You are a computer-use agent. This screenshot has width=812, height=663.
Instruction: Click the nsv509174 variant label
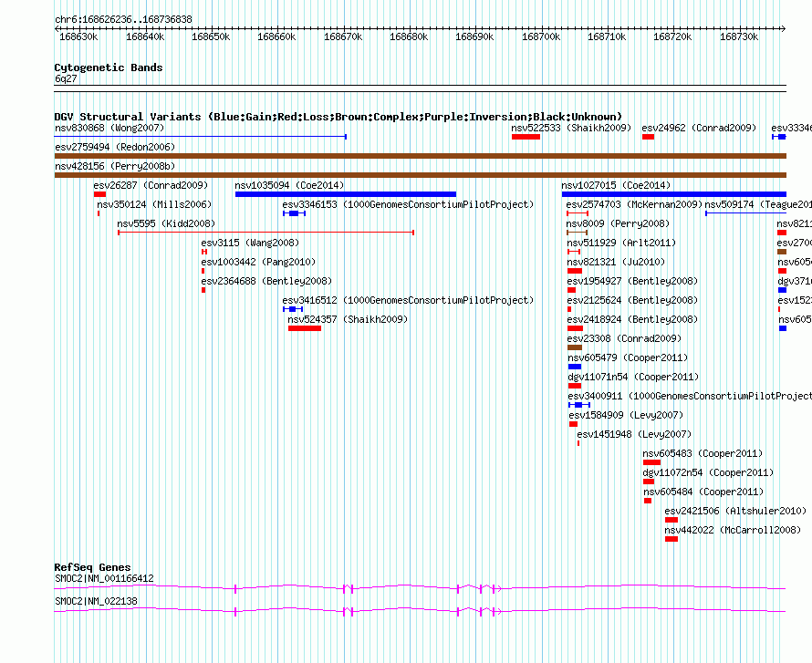pyautogui.click(x=757, y=204)
